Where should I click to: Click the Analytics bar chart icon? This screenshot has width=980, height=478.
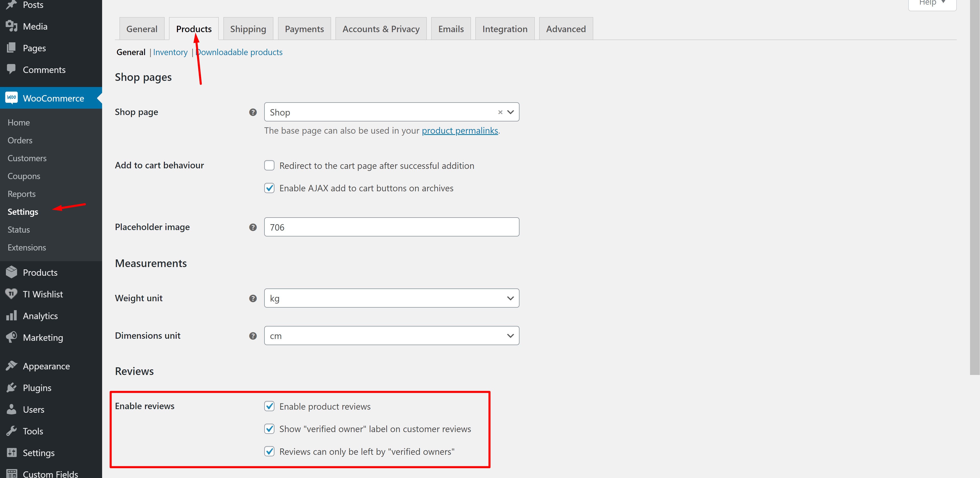[x=11, y=316]
